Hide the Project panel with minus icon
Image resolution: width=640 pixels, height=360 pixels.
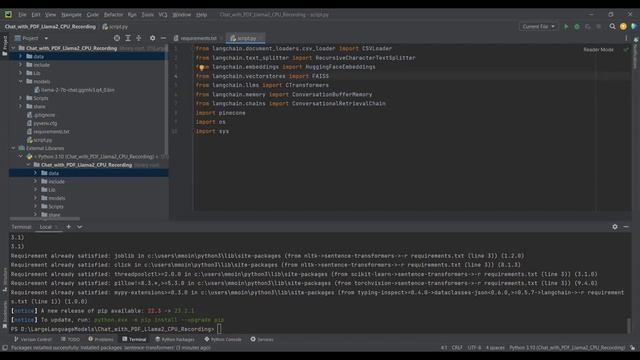click(x=163, y=38)
